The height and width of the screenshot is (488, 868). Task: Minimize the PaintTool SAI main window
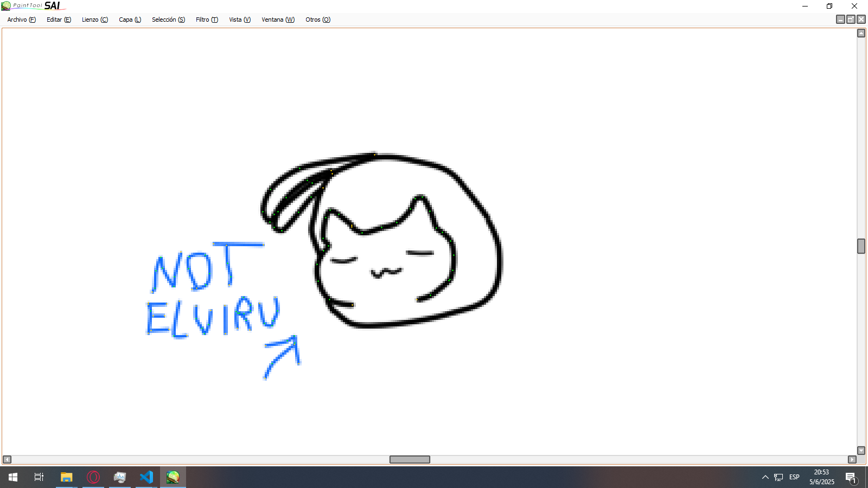[805, 6]
